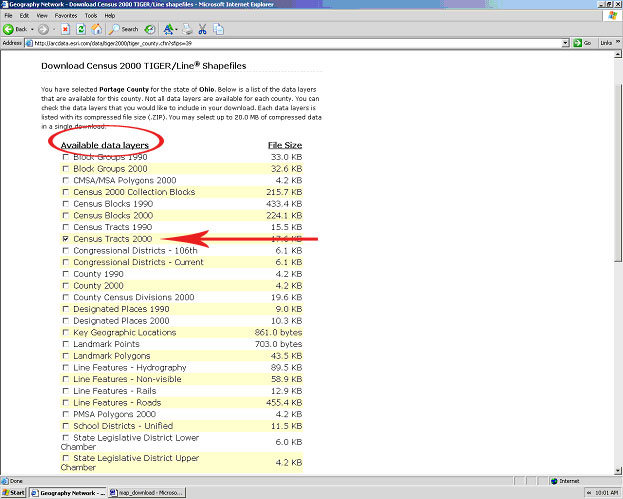This screenshot has height=499, width=623.
Task: Check Congressional Districts - 106th checkbox
Action: [66, 251]
